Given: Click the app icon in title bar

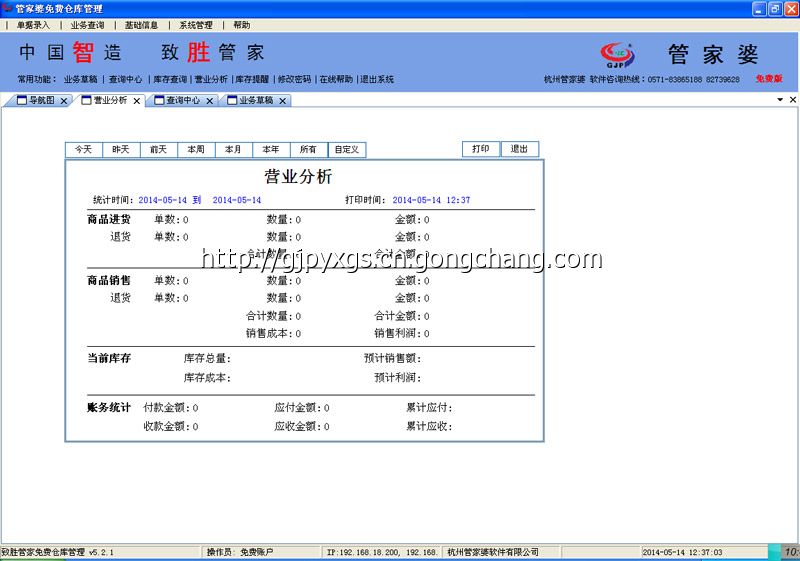Looking at the screenshot, I should coord(7,8).
